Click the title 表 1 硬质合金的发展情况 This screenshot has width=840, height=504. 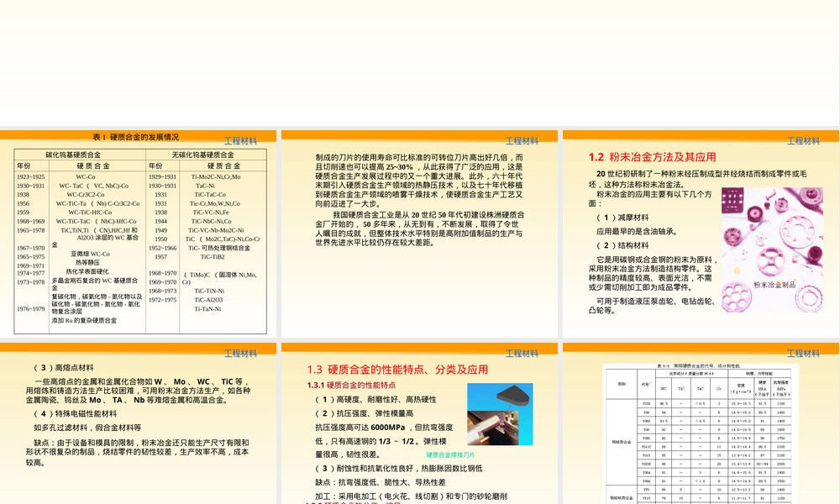[x=136, y=137]
